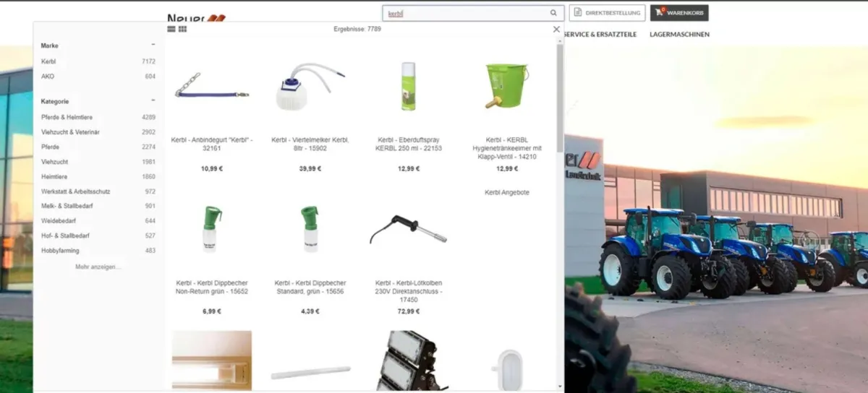Viewport: 868px width, 393px height.
Task: Open the Viertelmelker Kerbl product image
Action: [x=311, y=87]
